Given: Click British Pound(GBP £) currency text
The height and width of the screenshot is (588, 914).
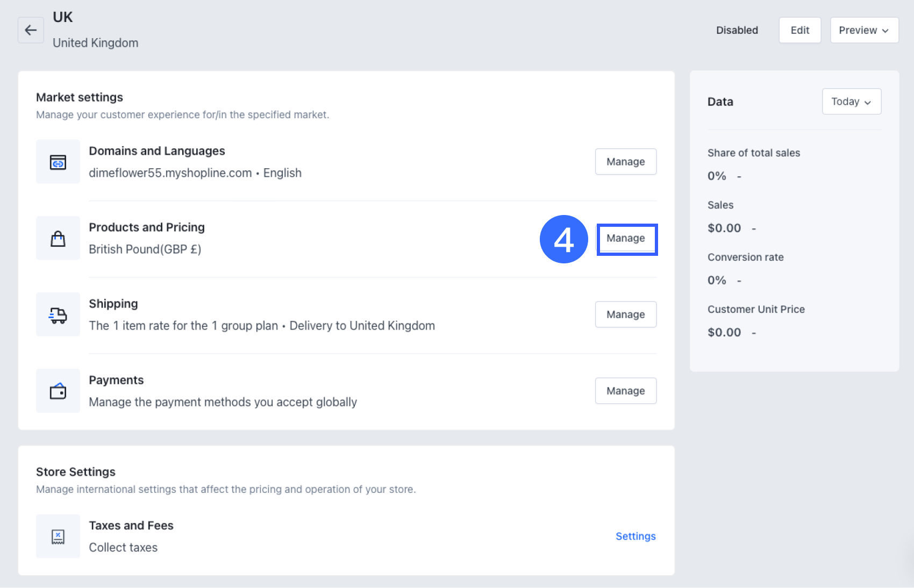Looking at the screenshot, I should tap(145, 249).
